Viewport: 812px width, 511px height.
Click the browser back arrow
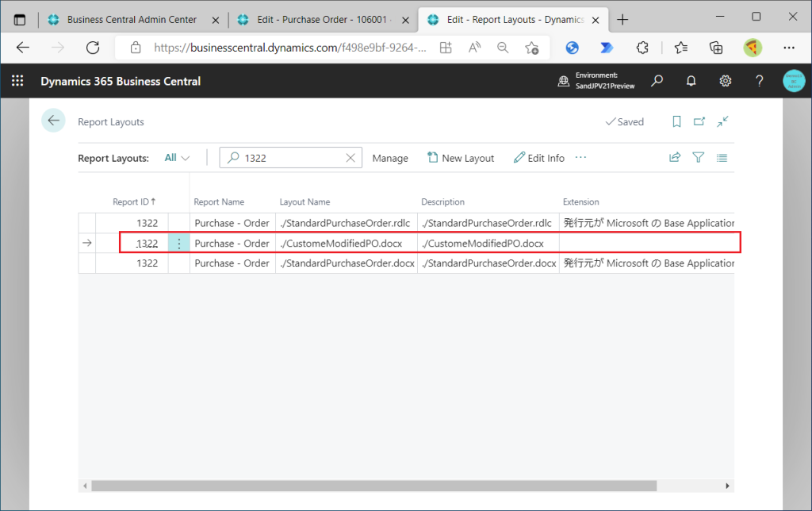(23, 48)
